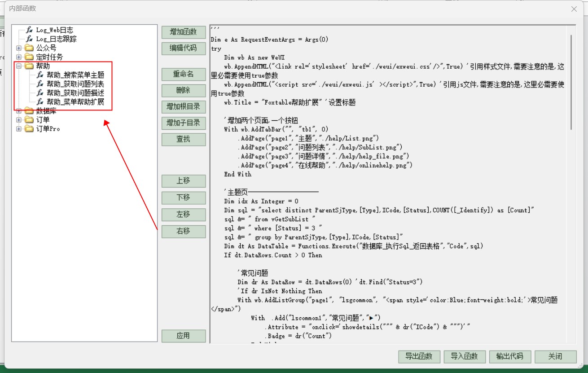Click the fx icon of 帮助_获取问题列表
Screen dimensions: 588x373
pyautogui.click(x=40, y=84)
